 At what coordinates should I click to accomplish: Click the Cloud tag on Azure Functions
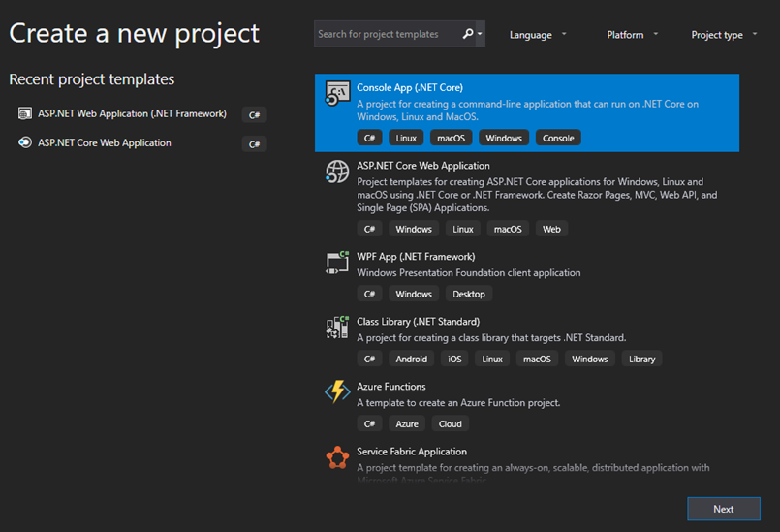click(451, 424)
